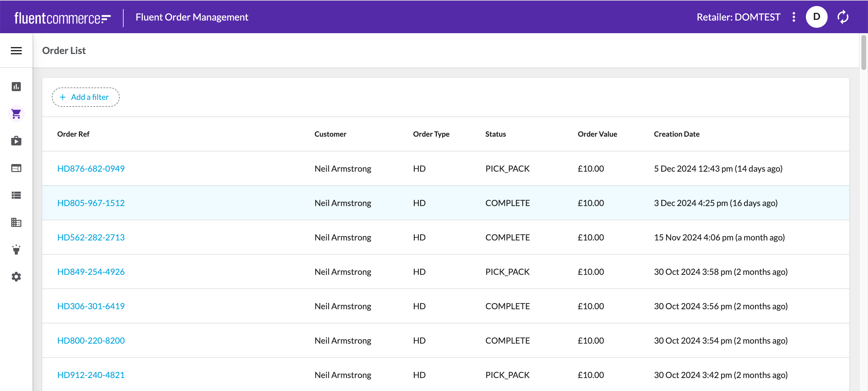868x391 pixels.
Task: Open the list view sidebar icon
Action: (16, 195)
